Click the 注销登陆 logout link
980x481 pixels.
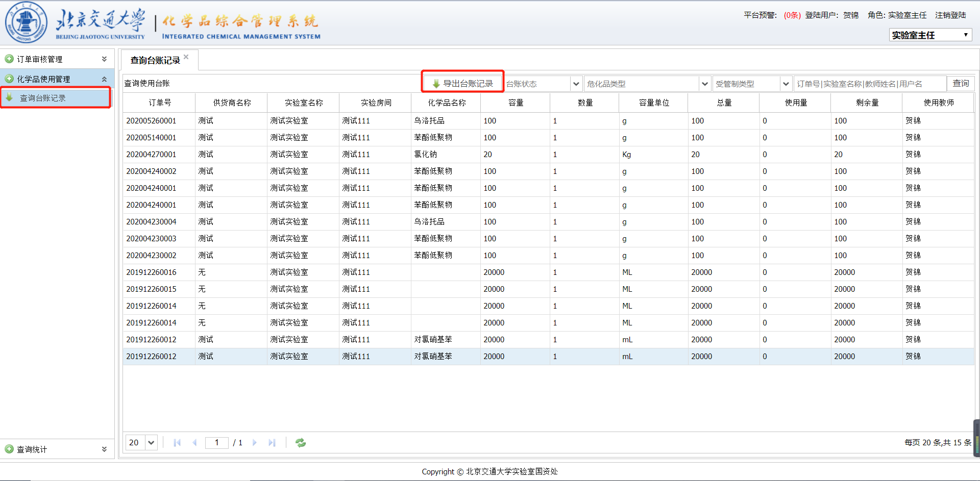[950, 15]
